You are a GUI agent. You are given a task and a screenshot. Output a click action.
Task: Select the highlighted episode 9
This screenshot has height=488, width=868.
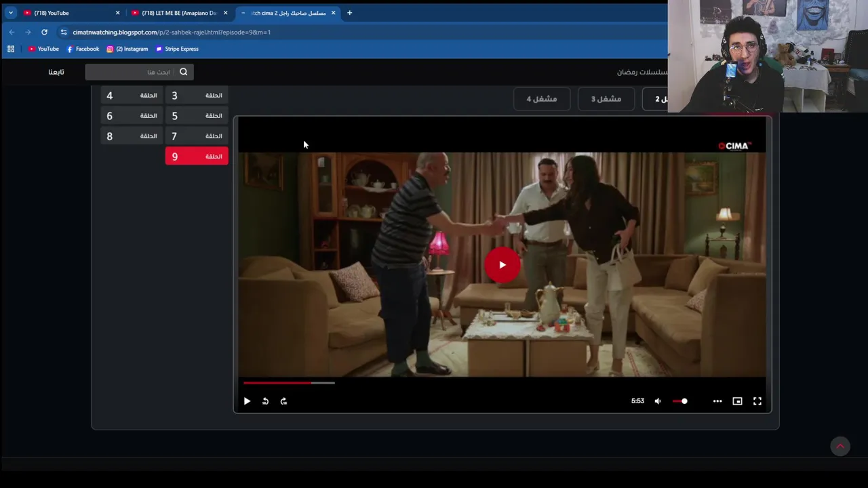[197, 157]
